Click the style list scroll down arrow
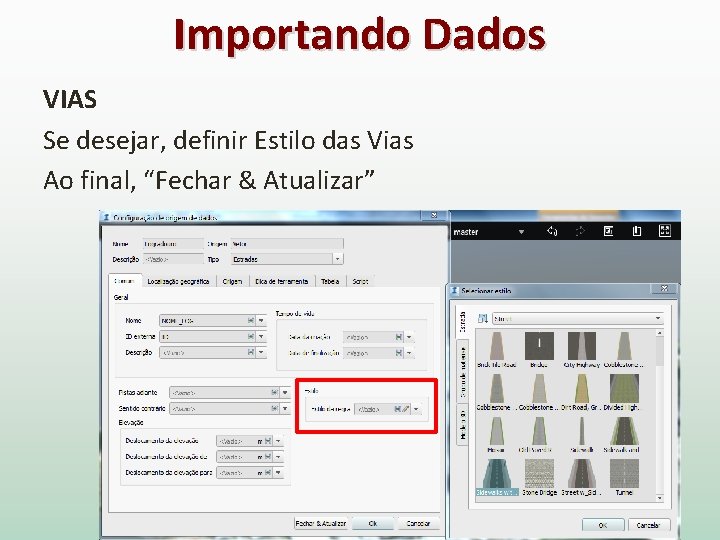This screenshot has width=720, height=540. 660,498
